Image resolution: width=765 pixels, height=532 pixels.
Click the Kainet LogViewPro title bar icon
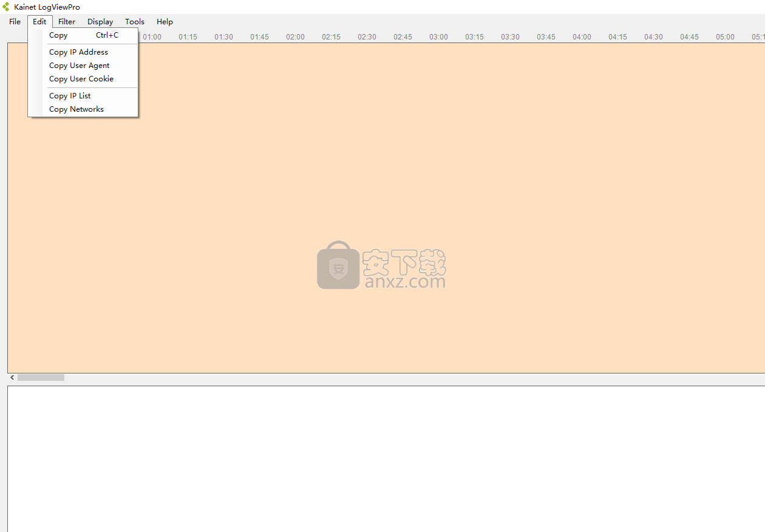(6, 7)
